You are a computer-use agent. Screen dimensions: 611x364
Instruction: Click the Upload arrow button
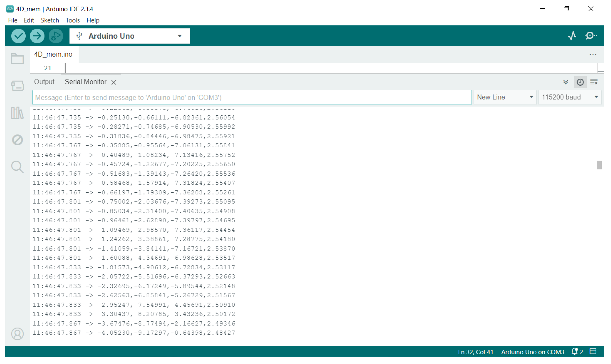tap(37, 36)
